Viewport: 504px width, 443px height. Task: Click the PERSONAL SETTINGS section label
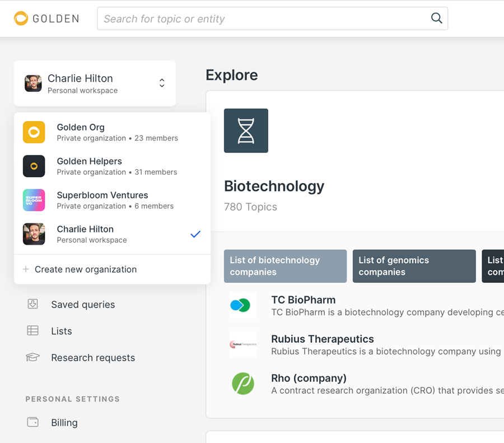click(x=73, y=399)
